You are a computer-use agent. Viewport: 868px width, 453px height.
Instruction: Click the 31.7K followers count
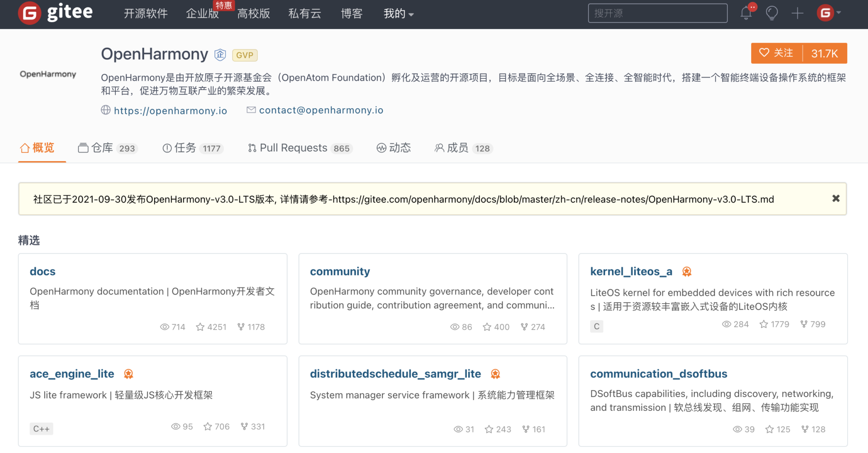click(x=825, y=53)
